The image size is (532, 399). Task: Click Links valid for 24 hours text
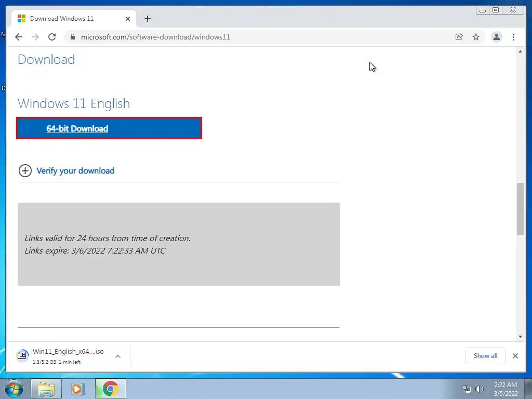pos(108,238)
